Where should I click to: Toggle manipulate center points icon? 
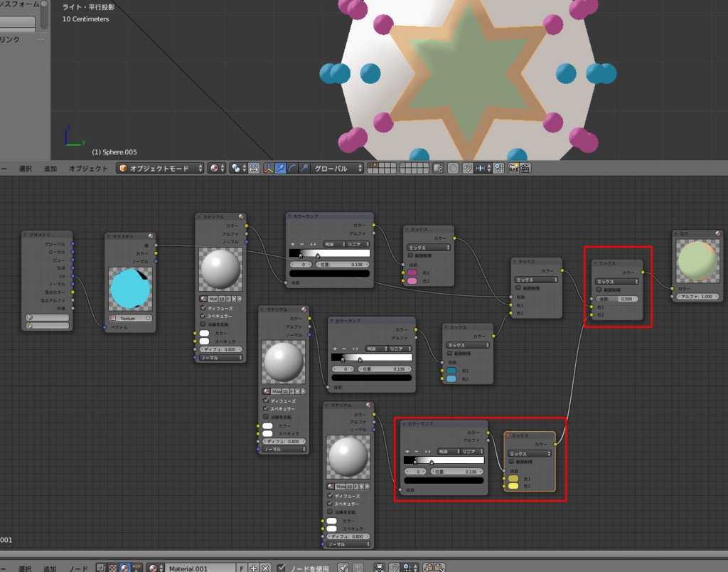tap(254, 168)
